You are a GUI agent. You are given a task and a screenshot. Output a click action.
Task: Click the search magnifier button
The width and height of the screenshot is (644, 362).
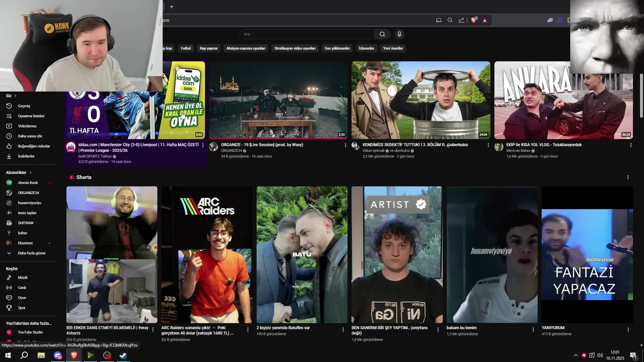[x=382, y=34]
